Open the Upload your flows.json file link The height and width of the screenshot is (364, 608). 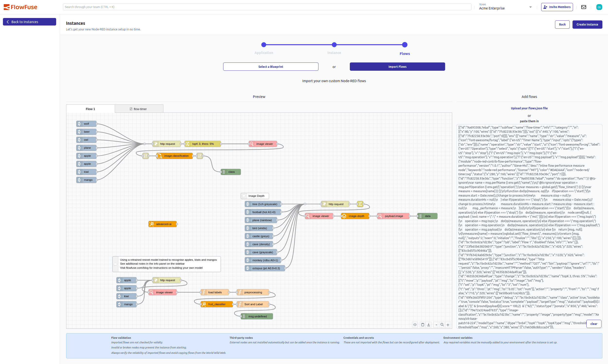(529, 108)
